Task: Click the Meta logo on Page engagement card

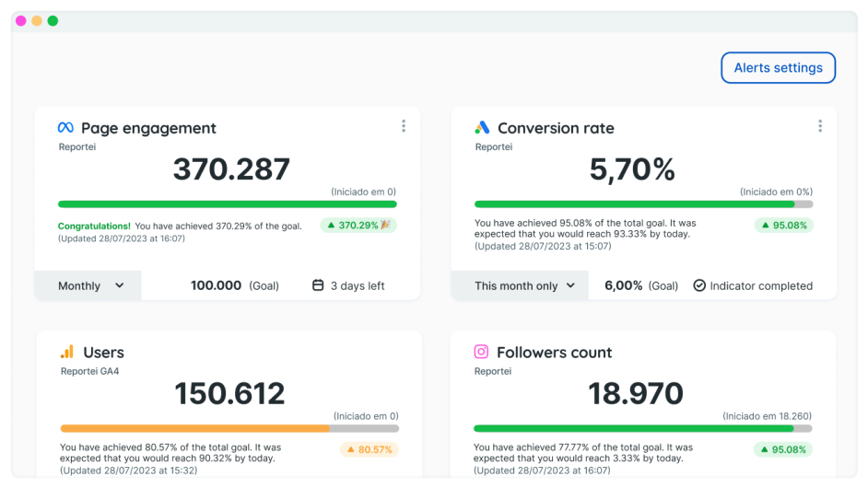Action: (x=65, y=128)
